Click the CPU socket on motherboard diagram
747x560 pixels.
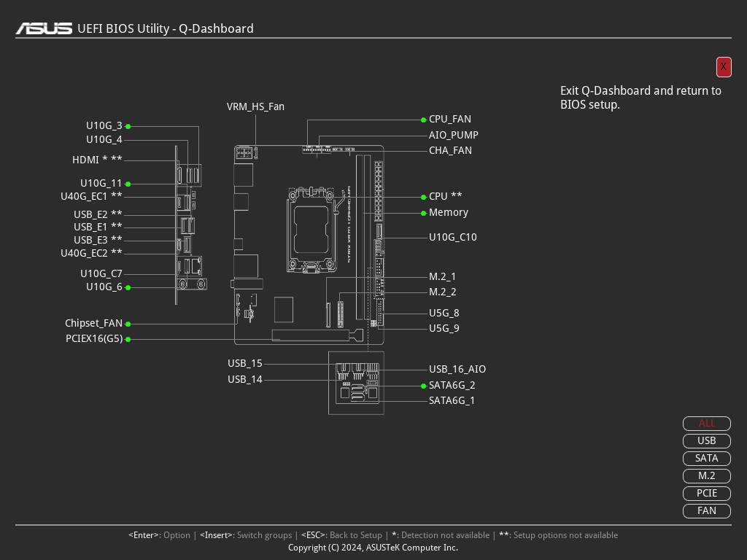pos(311,230)
